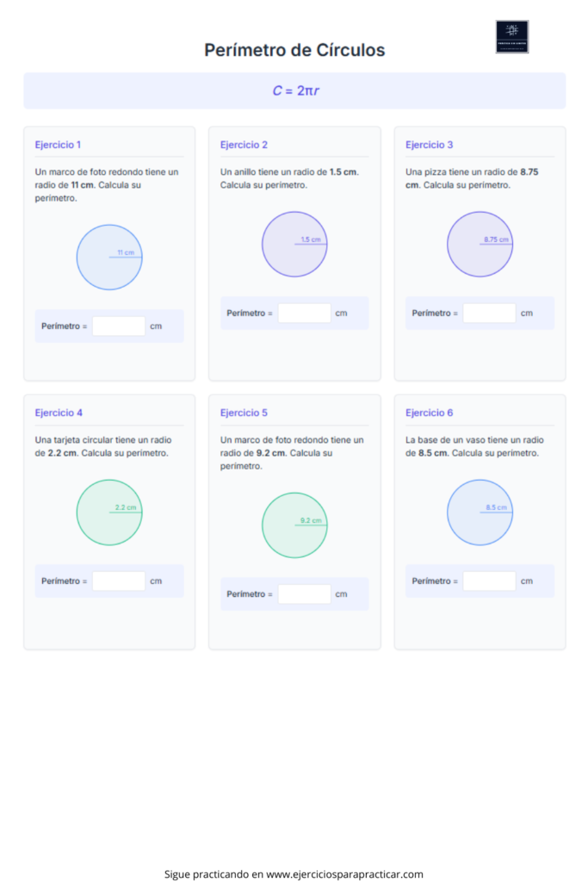Click the Ejercicio 5 perimeter answer field
Screen dimensions: 588x882
click(304, 594)
